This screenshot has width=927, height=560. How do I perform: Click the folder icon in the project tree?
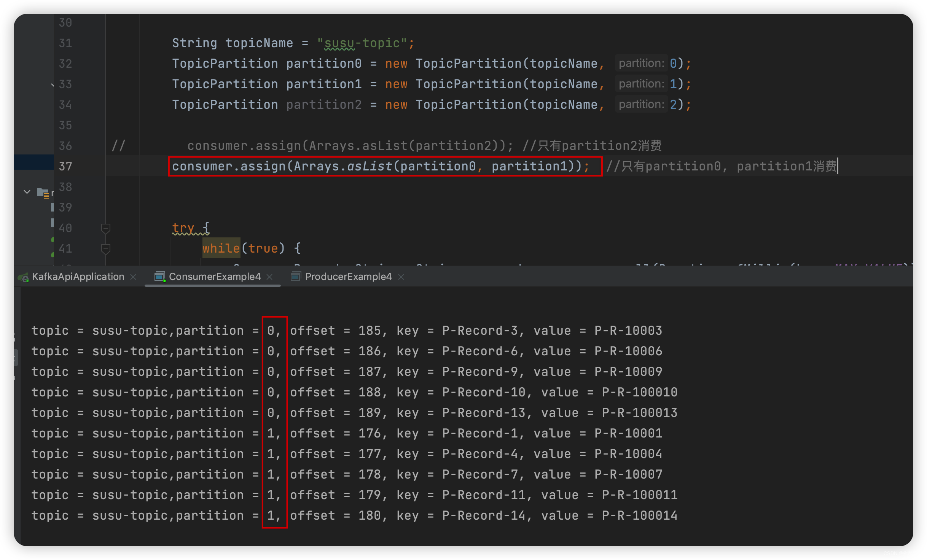(43, 192)
